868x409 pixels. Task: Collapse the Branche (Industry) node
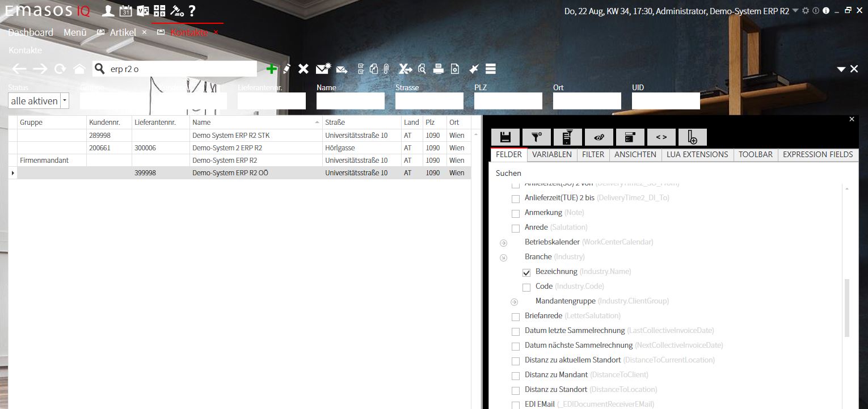[503, 258]
